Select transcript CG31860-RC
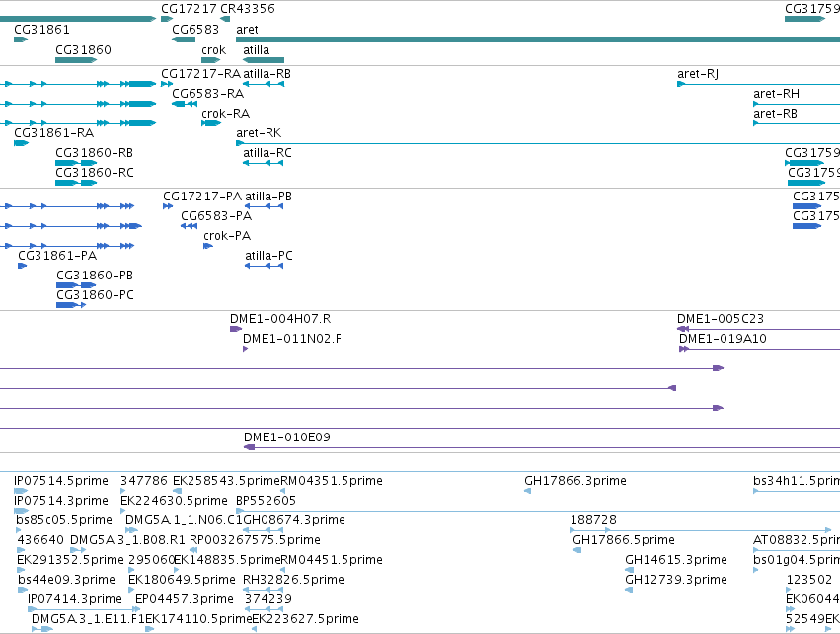The height and width of the screenshot is (634, 840). click(95, 173)
